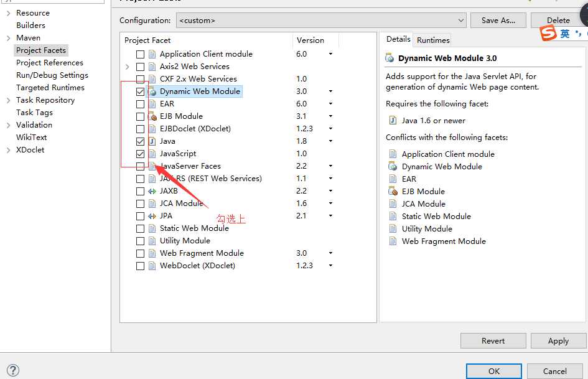Select Project Facets in sidebar

(x=41, y=50)
